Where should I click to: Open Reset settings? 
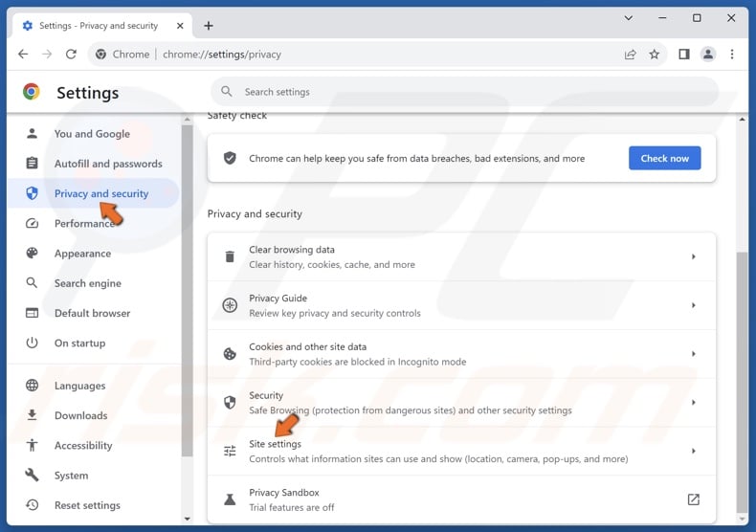[x=93, y=504]
